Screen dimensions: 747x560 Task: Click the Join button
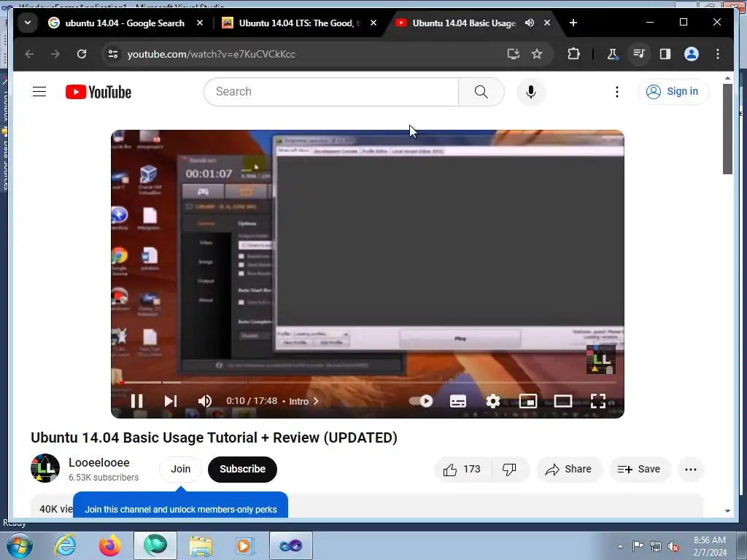coord(181,470)
